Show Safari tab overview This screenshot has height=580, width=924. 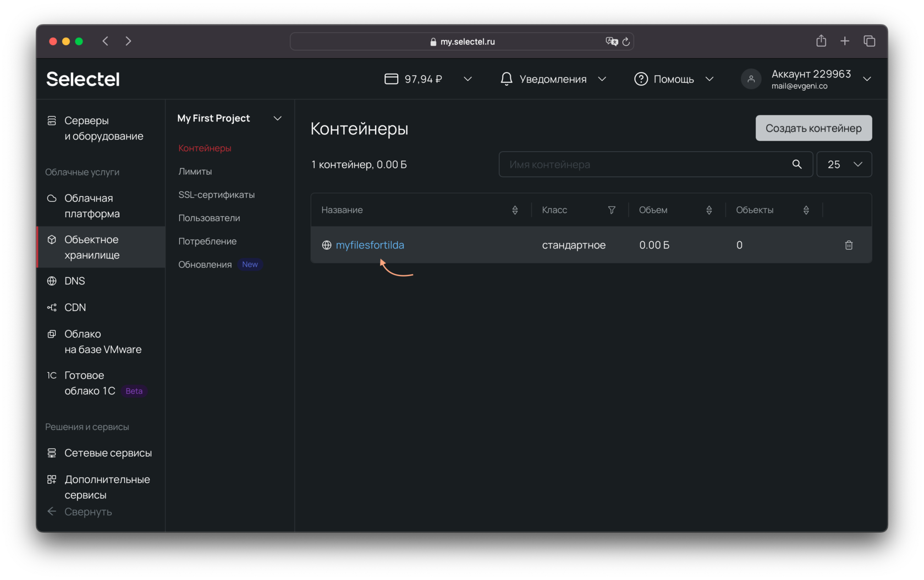(870, 41)
